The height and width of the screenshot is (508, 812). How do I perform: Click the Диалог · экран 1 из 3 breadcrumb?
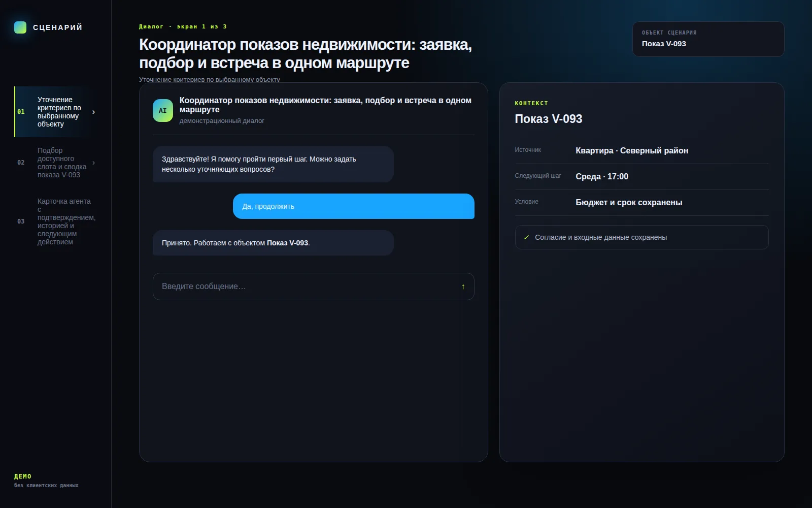183,26
